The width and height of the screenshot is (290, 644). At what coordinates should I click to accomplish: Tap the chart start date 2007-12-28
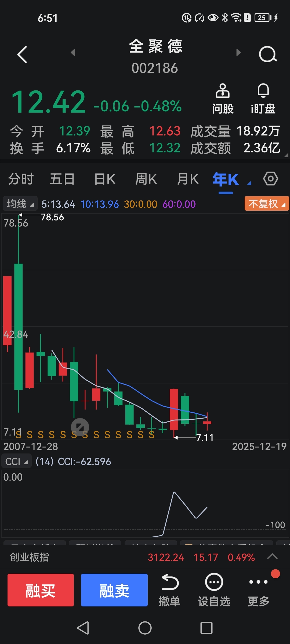click(x=31, y=447)
